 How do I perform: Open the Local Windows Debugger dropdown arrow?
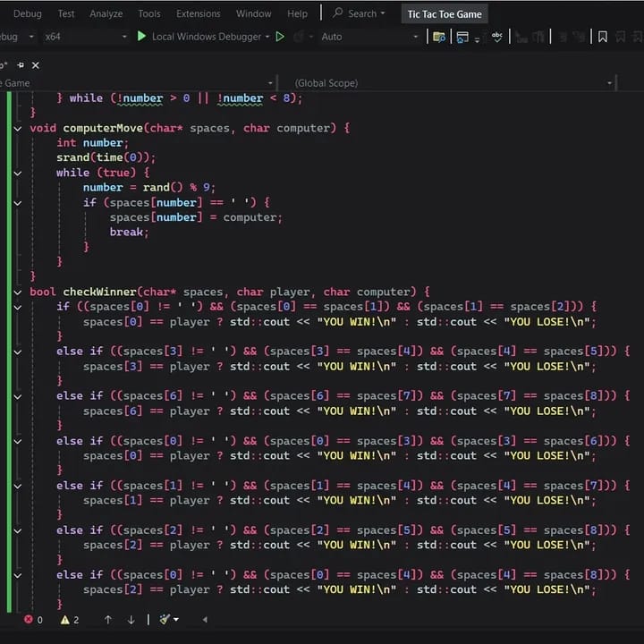pos(267,37)
